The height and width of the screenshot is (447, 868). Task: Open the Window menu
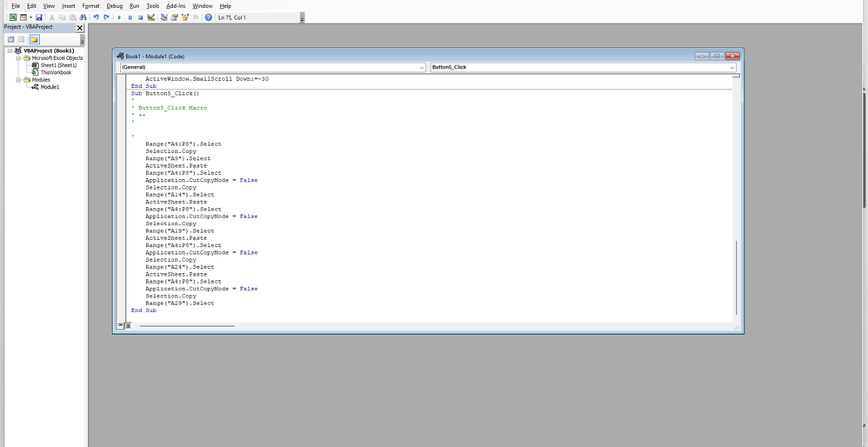(x=202, y=6)
